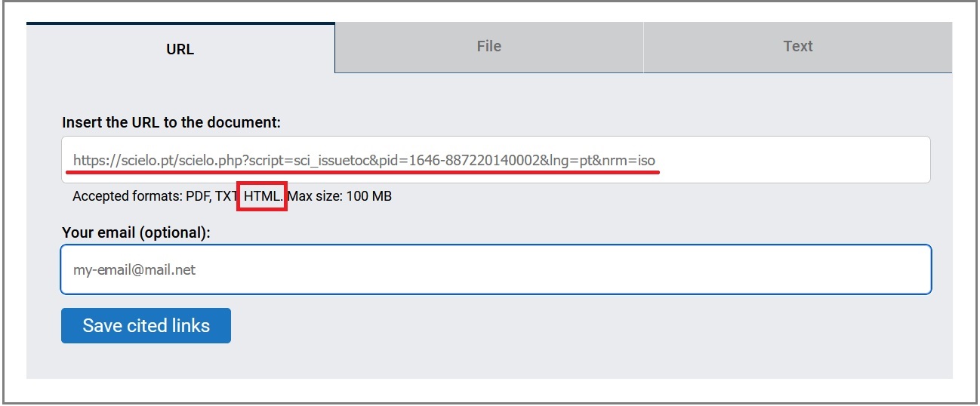Screen dimensions: 980x406
Task: Click 'TXT' in the accepted formats line
Action: coord(227,196)
